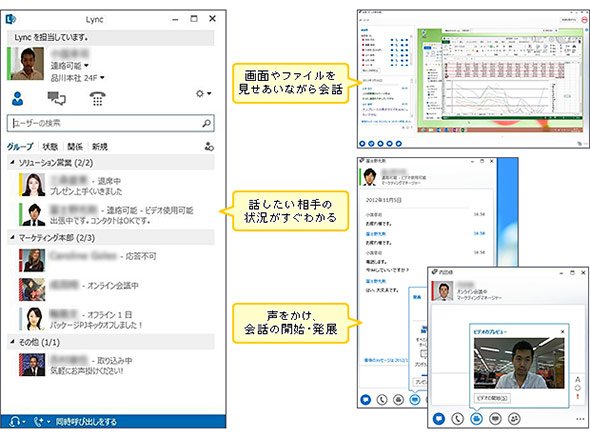The image size is (590, 438).
Task: Select contact with note 出張中です。コンタクトはOKです。
Action: pos(111,214)
